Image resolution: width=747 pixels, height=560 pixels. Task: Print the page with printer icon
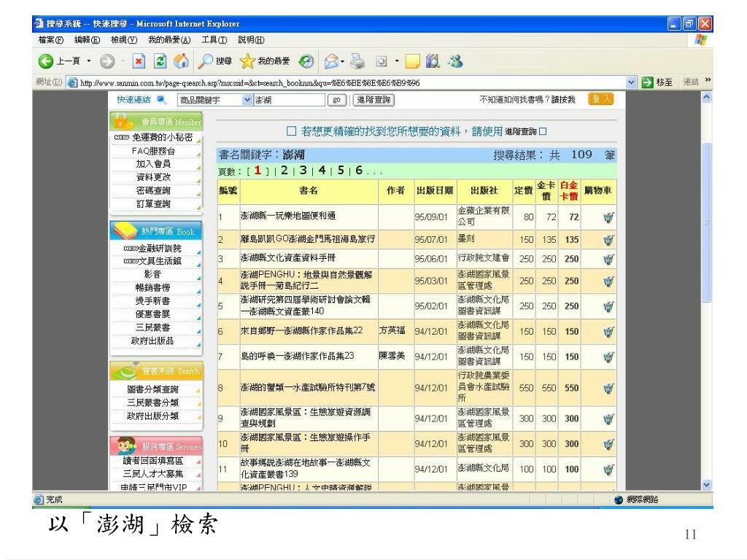coord(357,61)
